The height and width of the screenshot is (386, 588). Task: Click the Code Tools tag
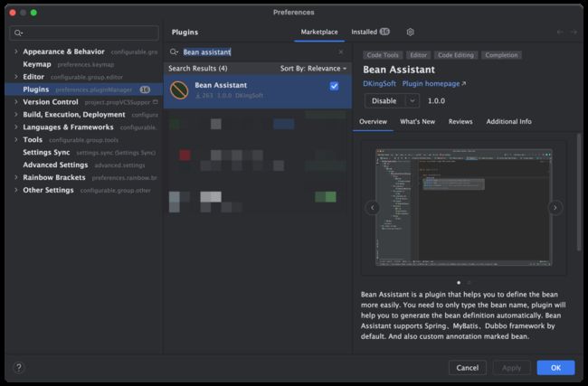point(383,55)
